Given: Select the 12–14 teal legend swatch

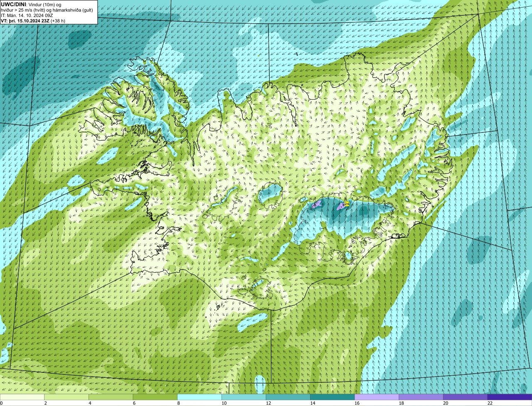Looking at the screenshot, I should click(x=288, y=397).
